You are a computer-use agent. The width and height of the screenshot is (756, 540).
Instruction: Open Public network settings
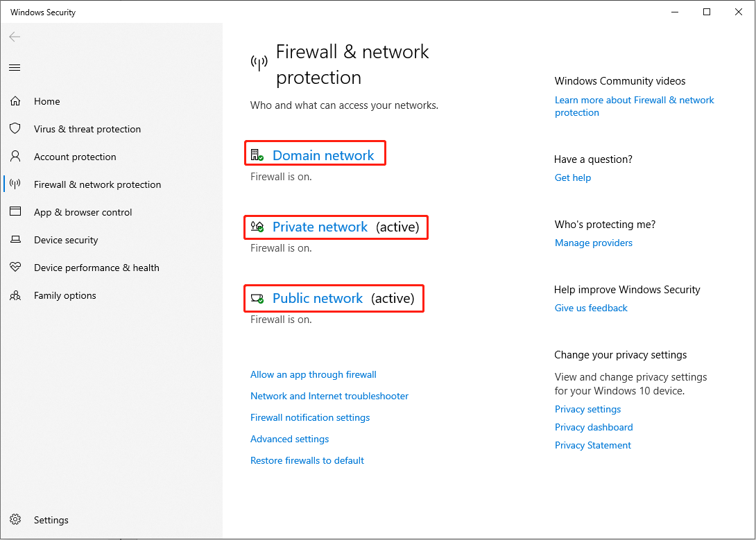pos(318,298)
